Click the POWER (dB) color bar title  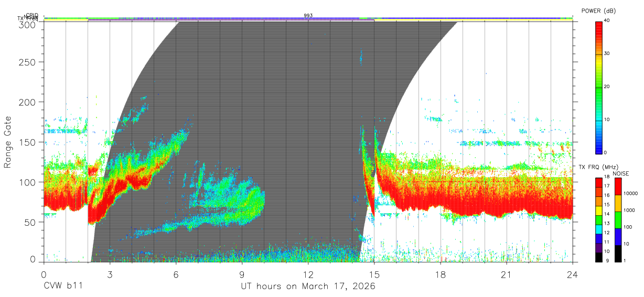point(598,11)
